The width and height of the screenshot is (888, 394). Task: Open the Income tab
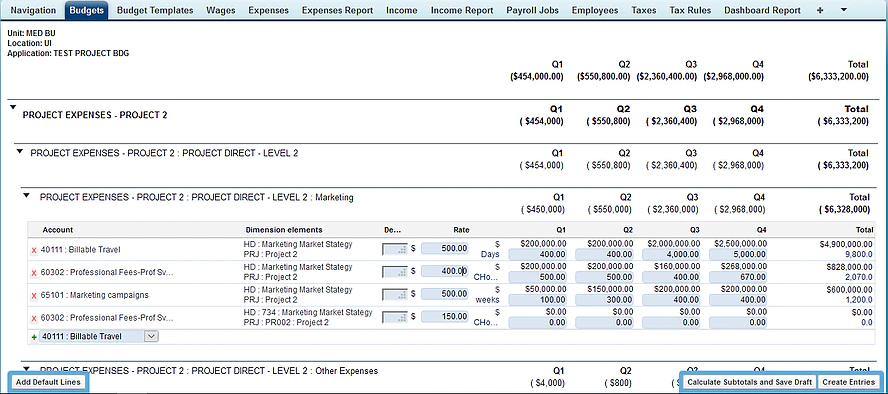[402, 10]
